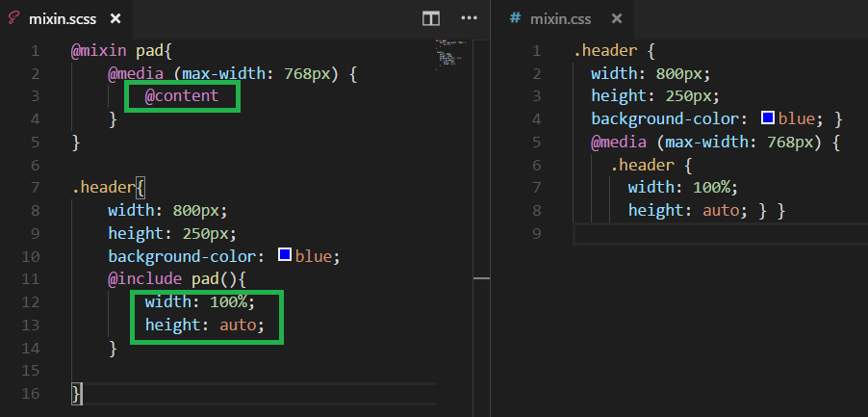Image resolution: width=868 pixels, height=417 pixels.
Task: Open the blue color swatch in mixin.scss
Action: [285, 255]
